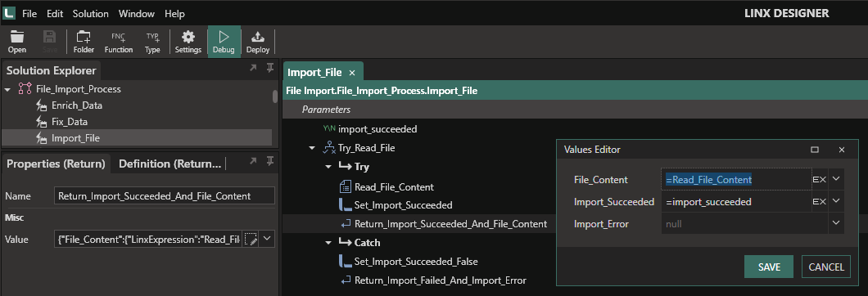Click the File_Content value field
This screenshot has width=868, height=296.
736,179
